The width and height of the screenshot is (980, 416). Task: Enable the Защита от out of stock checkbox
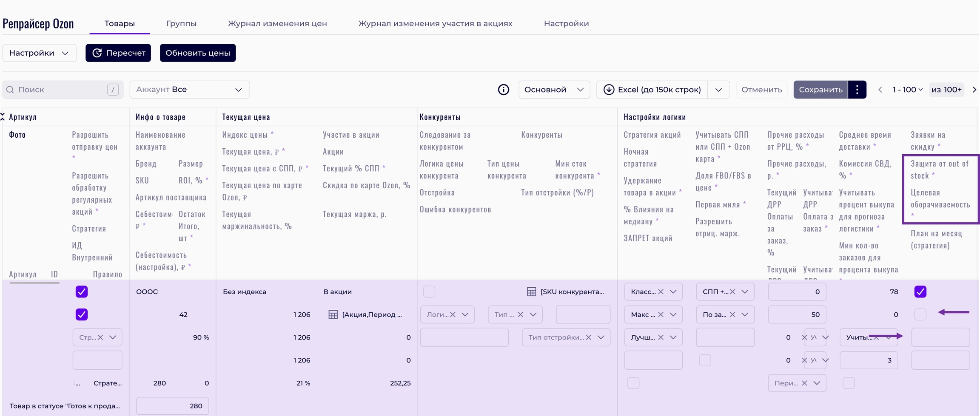pos(920,314)
